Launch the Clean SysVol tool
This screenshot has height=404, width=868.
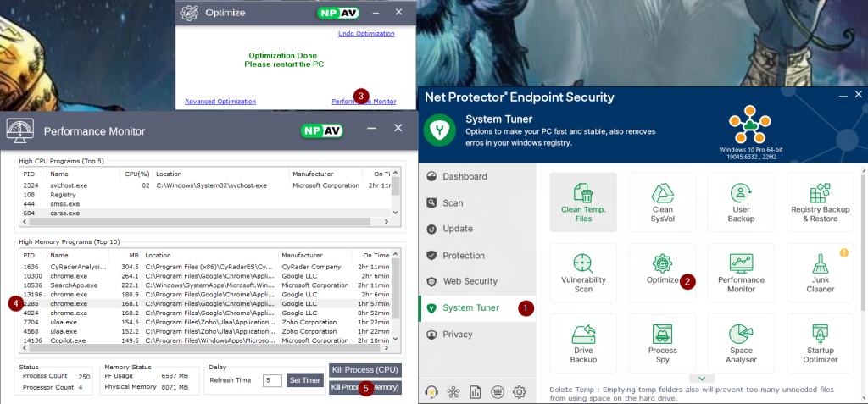(662, 202)
